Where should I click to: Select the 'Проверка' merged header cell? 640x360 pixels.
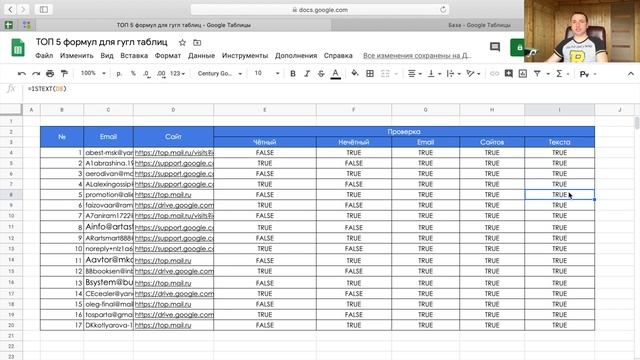tap(404, 132)
